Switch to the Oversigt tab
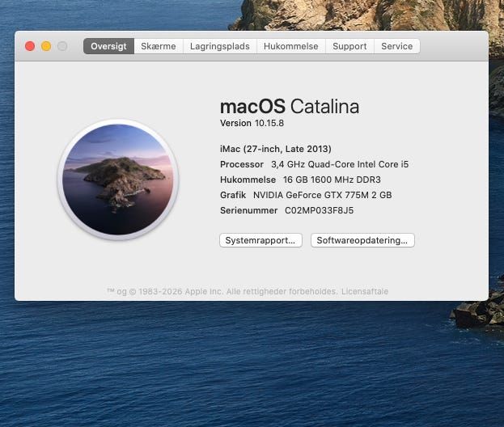504x427 pixels. point(108,46)
